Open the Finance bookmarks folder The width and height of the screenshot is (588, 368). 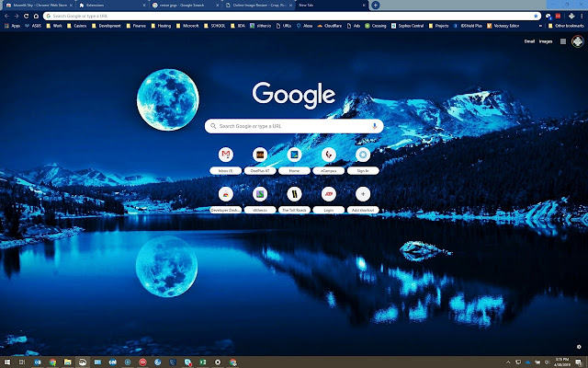136,26
